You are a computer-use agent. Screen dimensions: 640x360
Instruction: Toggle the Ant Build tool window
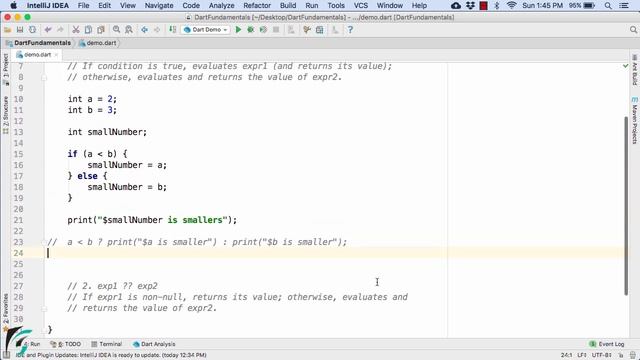(x=635, y=70)
